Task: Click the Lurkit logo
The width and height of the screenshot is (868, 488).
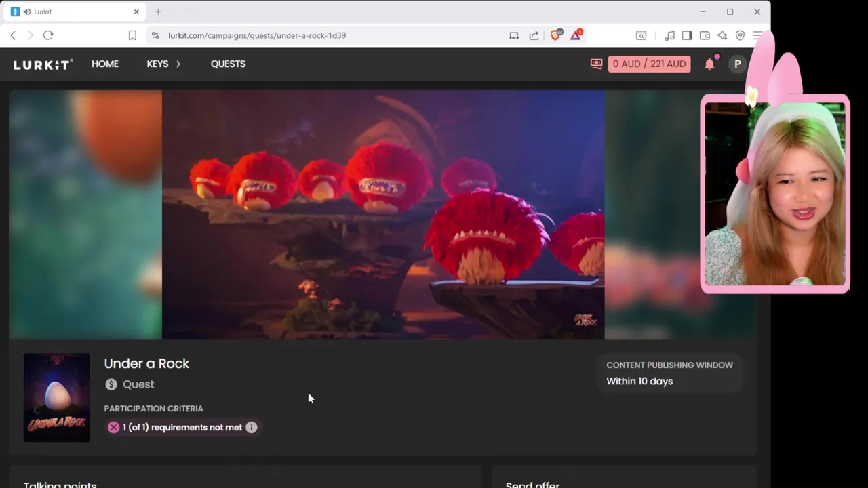Action: coord(43,64)
